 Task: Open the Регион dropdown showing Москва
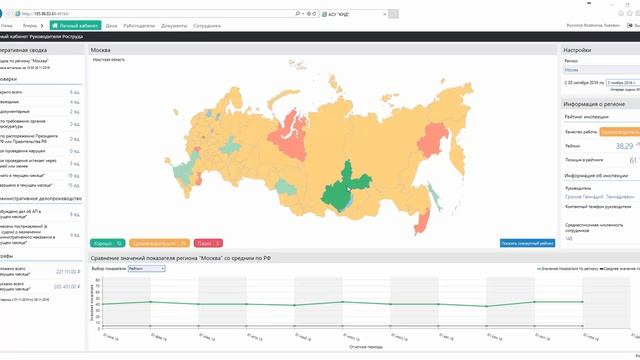[x=601, y=70]
